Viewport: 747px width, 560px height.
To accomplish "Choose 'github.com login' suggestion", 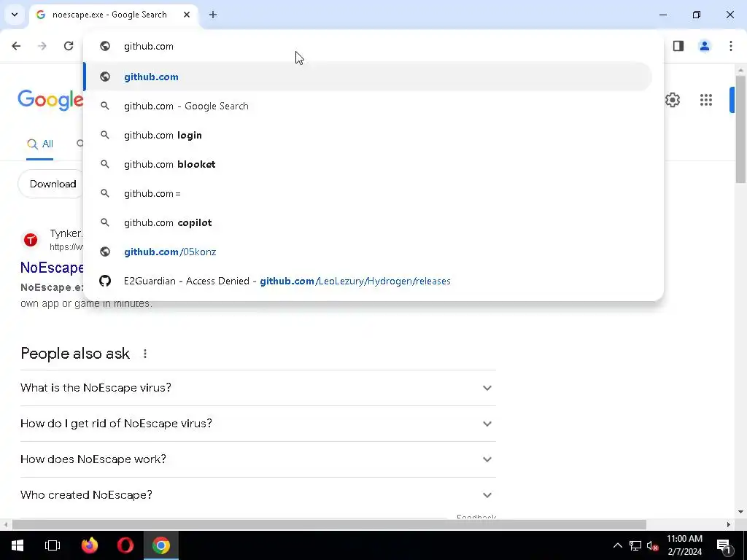I will [368, 135].
